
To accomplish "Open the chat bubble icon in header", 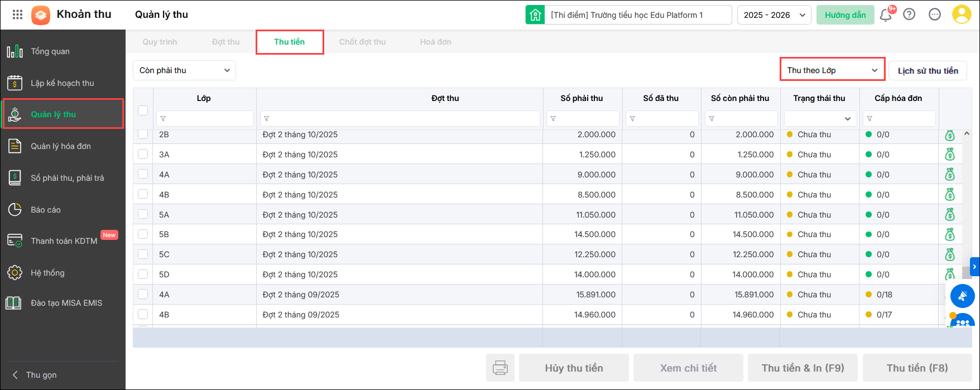I will point(935,15).
